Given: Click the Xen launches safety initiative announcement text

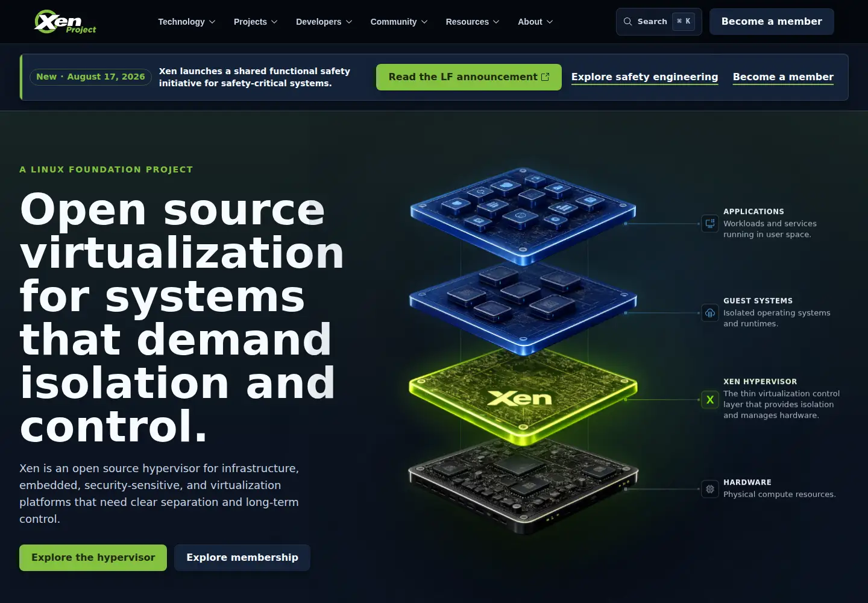Looking at the screenshot, I should pyautogui.click(x=254, y=77).
